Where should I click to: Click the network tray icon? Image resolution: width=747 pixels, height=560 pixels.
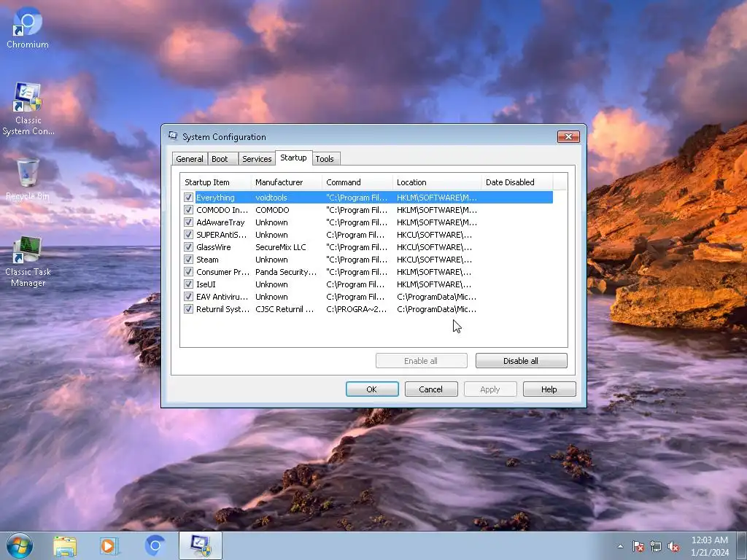pyautogui.click(x=656, y=547)
